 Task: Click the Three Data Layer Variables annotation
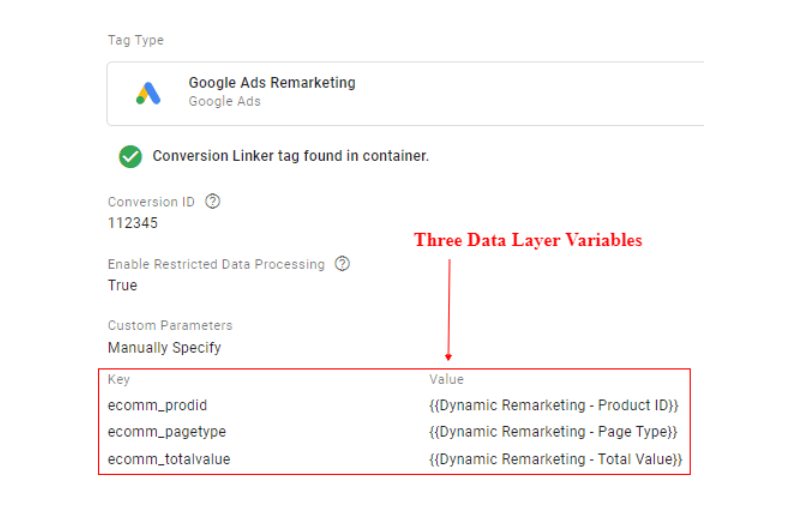point(528,241)
